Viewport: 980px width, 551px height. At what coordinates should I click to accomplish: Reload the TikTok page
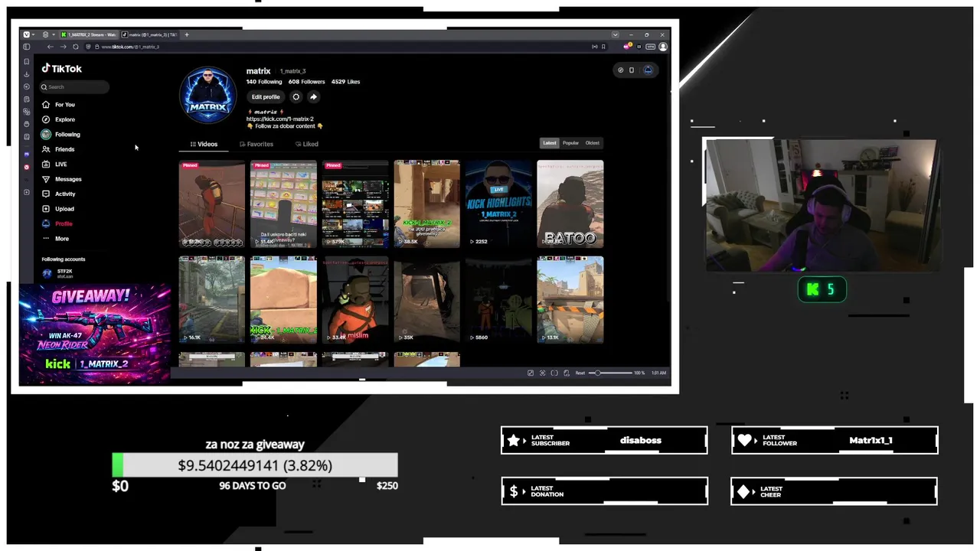tap(75, 47)
